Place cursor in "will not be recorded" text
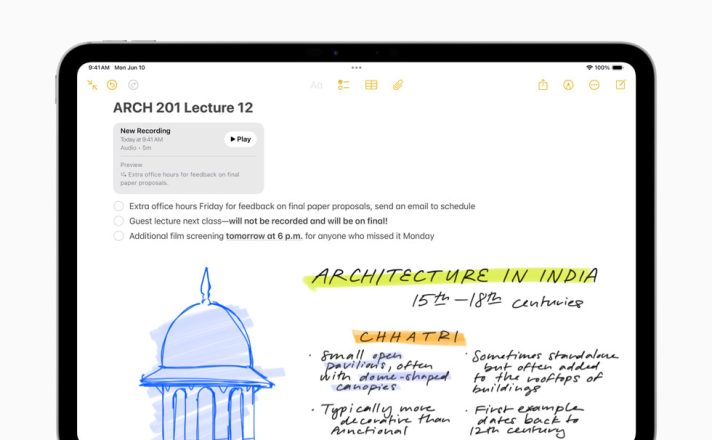Screen dimensions: 712x440 coord(268,221)
